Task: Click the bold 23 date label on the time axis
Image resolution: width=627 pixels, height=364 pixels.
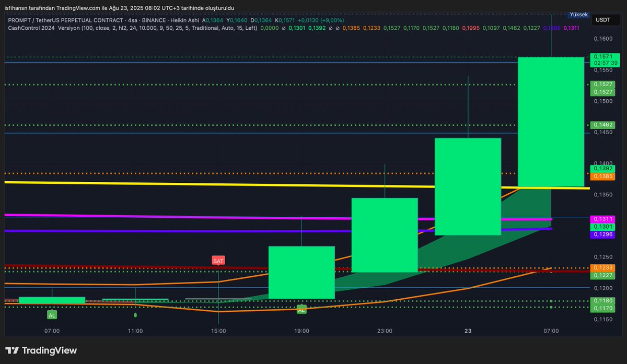Action: click(x=468, y=331)
